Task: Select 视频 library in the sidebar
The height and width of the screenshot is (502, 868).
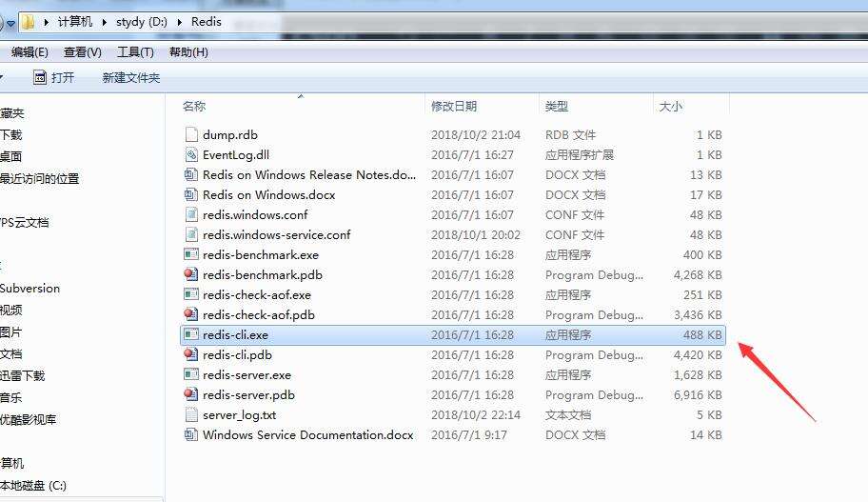Action: (x=11, y=310)
